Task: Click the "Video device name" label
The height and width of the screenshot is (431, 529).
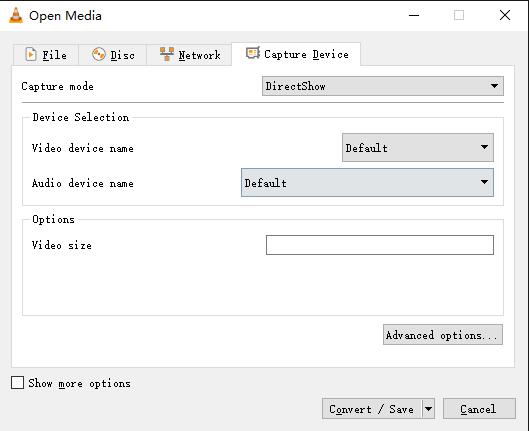Action: pos(83,148)
